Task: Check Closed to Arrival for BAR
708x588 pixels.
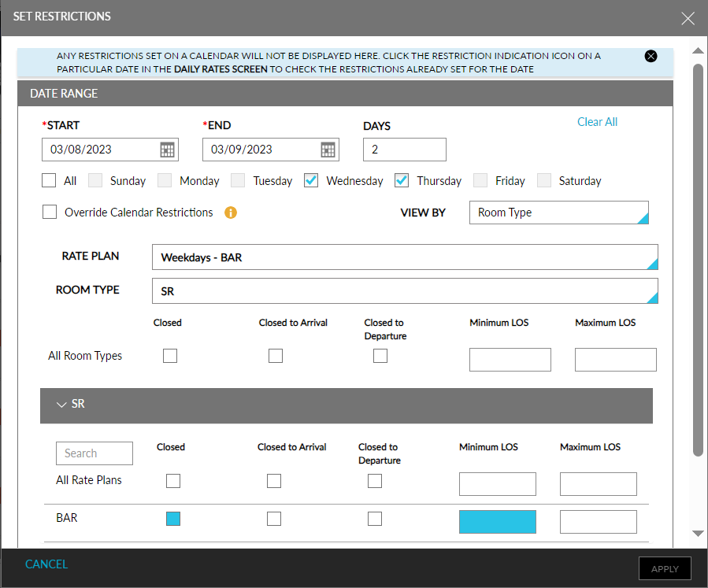Action: [273, 519]
